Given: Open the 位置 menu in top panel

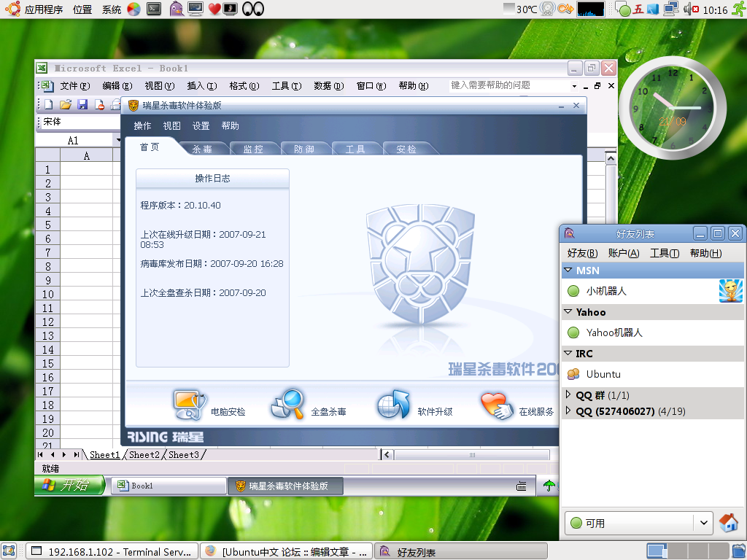Looking at the screenshot, I should (82, 9).
